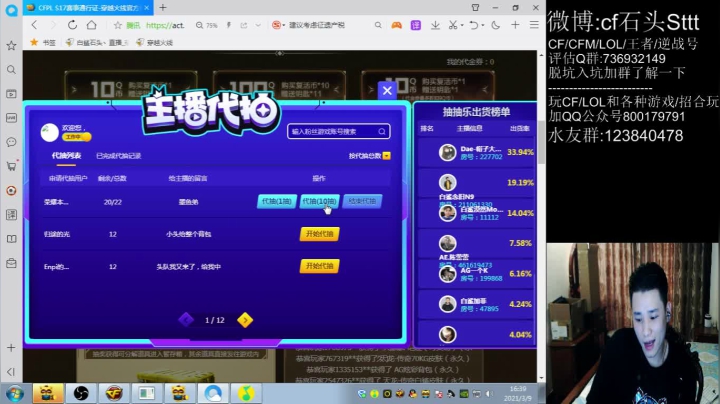Click the magnifier inside the search box
This screenshot has height=404, width=720.
(382, 131)
